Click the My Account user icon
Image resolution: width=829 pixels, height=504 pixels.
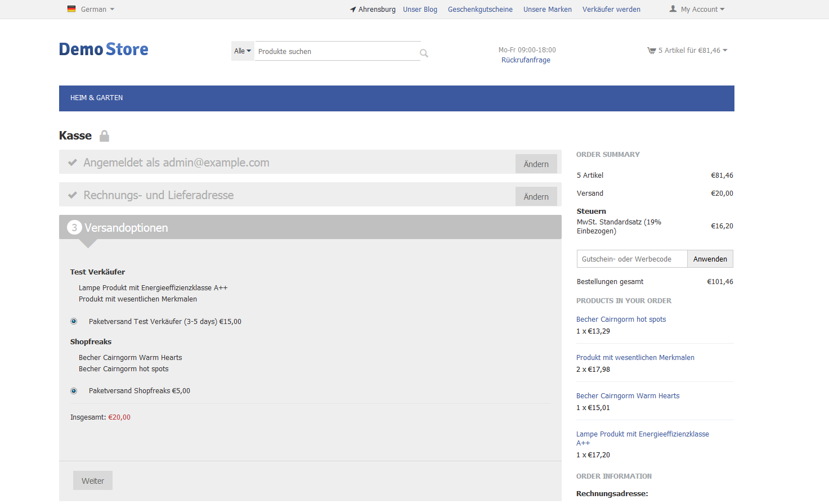673,9
